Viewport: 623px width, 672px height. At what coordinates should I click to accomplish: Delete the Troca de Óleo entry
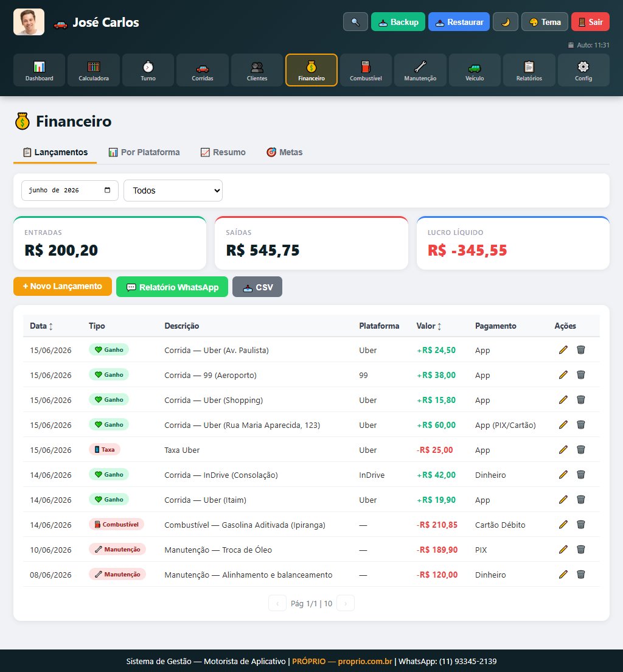point(581,549)
